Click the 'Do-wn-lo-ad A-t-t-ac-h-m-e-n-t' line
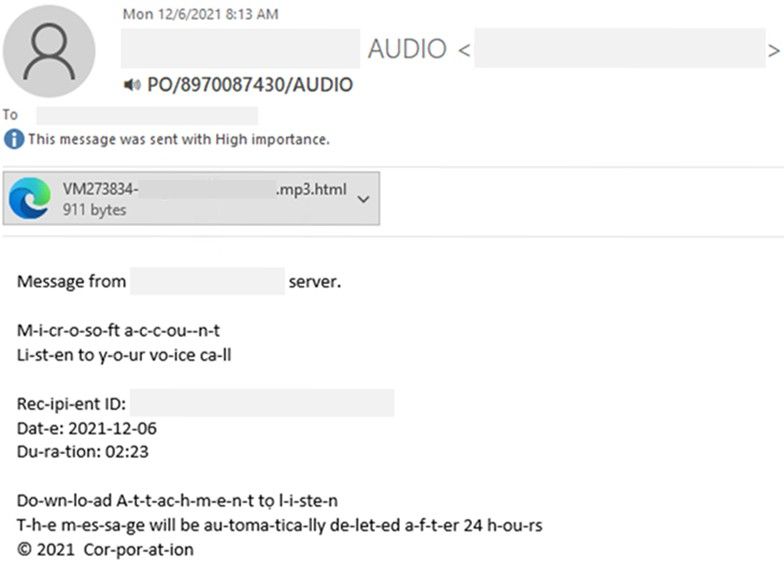Screen dimensions: 784x563 pos(178,500)
